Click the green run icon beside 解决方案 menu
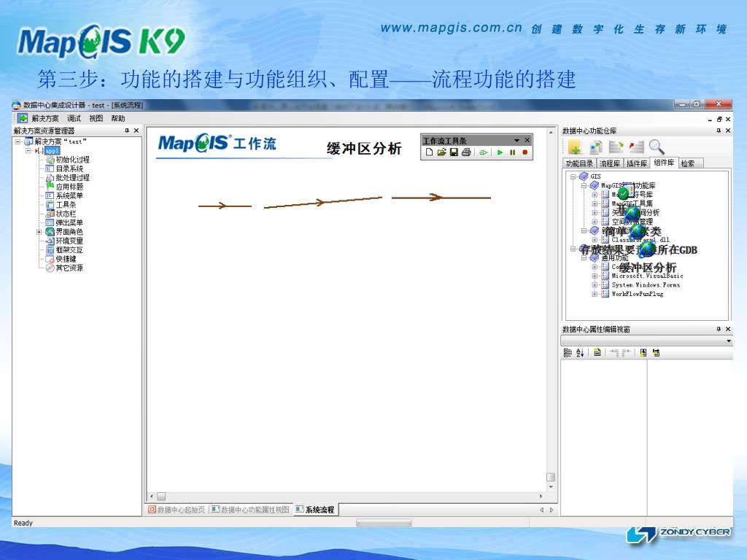This screenshot has width=747, height=560. pyautogui.click(x=23, y=118)
